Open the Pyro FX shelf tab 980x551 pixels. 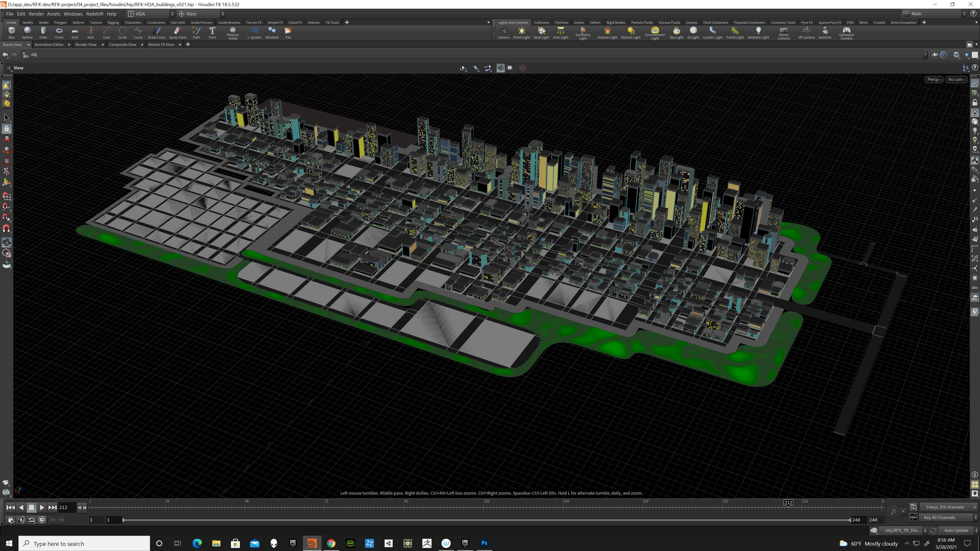[806, 22]
